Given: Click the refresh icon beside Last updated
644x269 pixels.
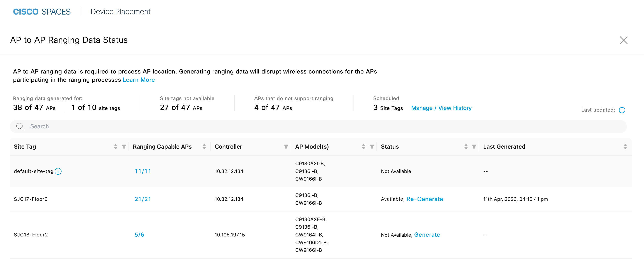Looking at the screenshot, I should click(x=622, y=110).
